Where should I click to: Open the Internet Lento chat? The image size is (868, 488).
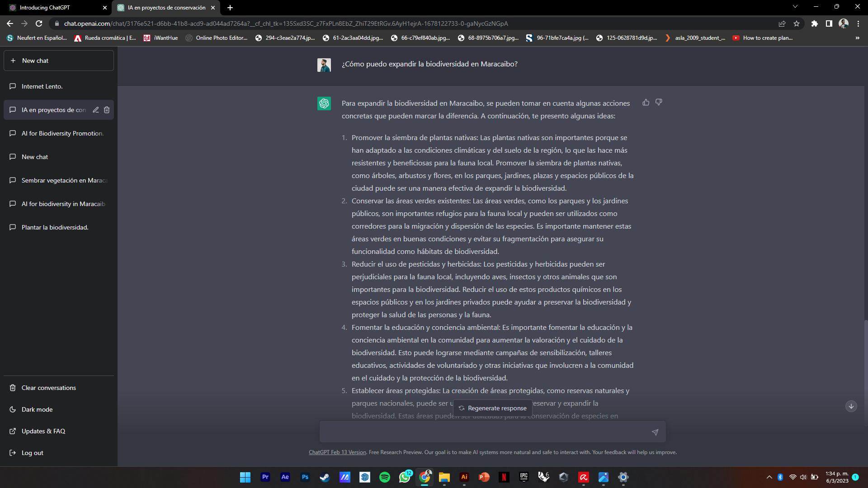click(59, 86)
